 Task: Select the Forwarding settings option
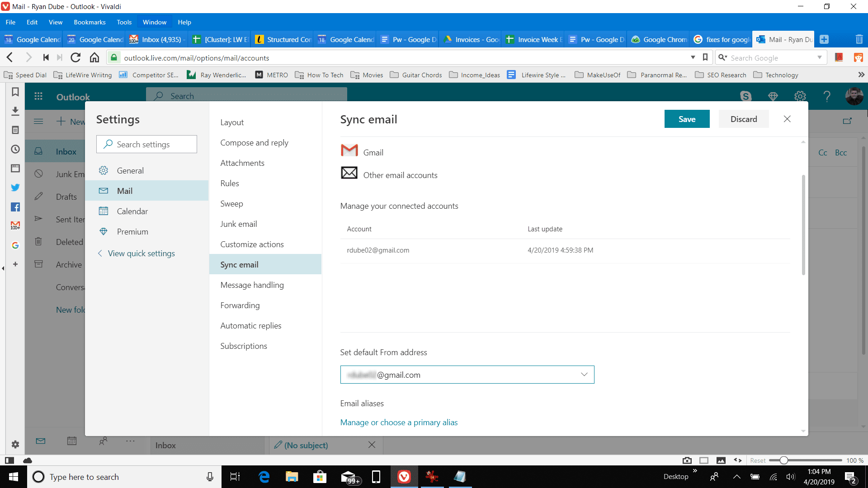click(240, 305)
